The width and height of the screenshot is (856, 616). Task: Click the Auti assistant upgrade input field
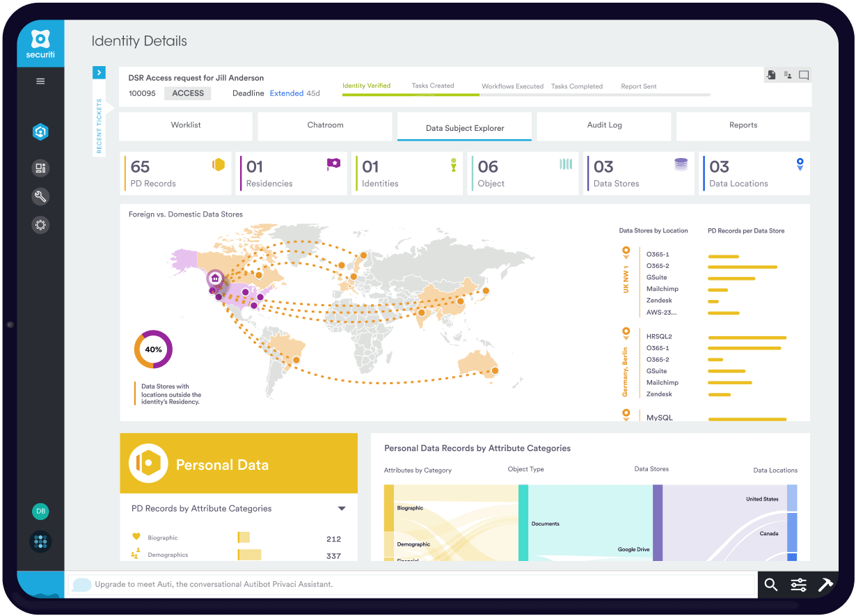click(411, 585)
